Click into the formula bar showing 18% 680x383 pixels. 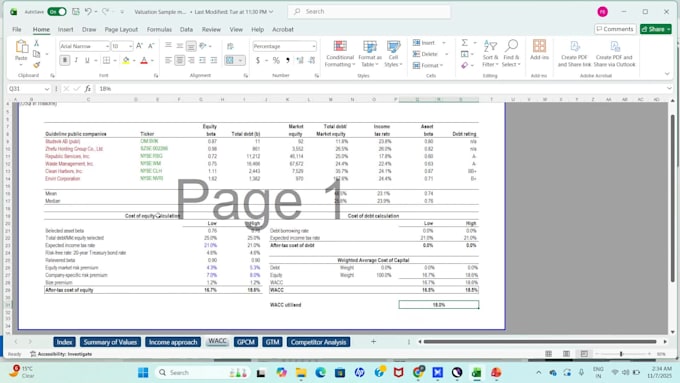coord(382,88)
